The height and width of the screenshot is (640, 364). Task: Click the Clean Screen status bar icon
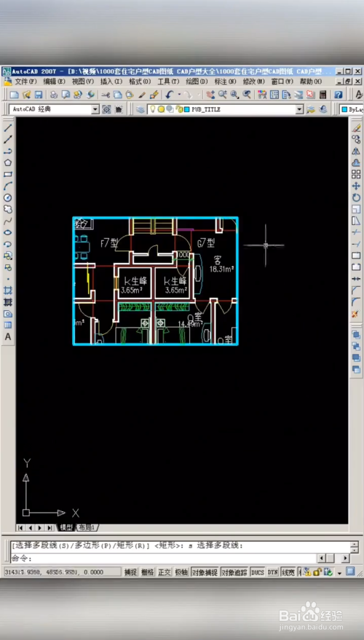(x=350, y=572)
